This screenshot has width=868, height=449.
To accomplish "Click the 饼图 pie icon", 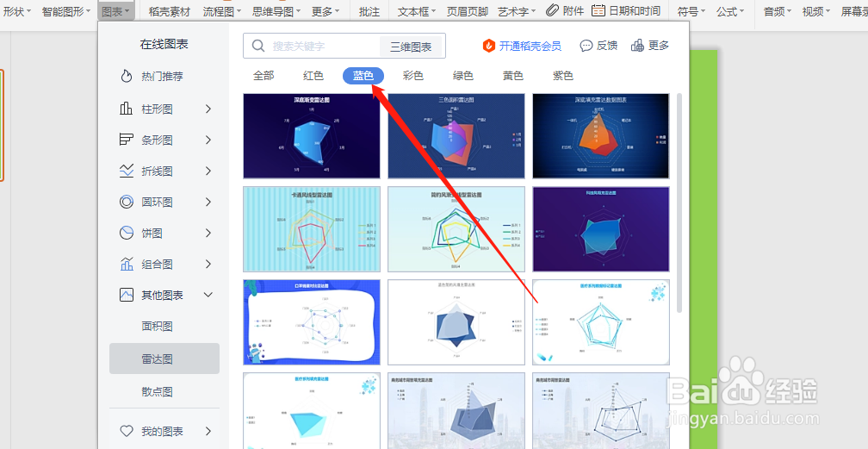I will click(127, 233).
